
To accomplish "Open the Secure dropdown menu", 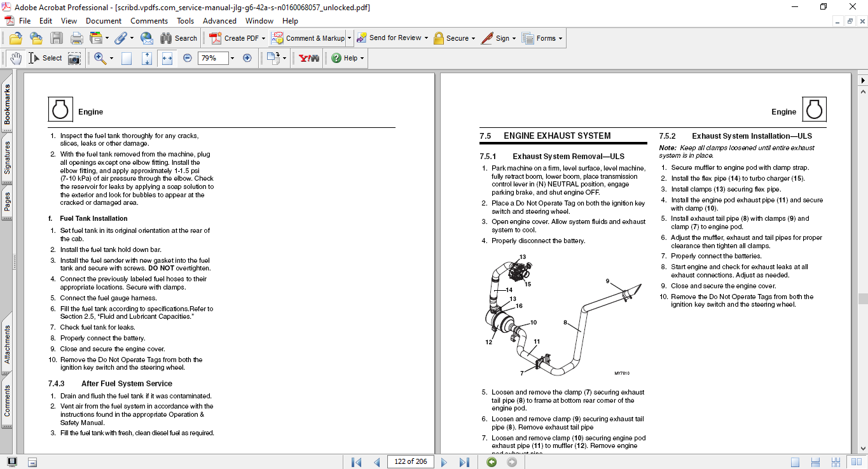I will 474,38.
